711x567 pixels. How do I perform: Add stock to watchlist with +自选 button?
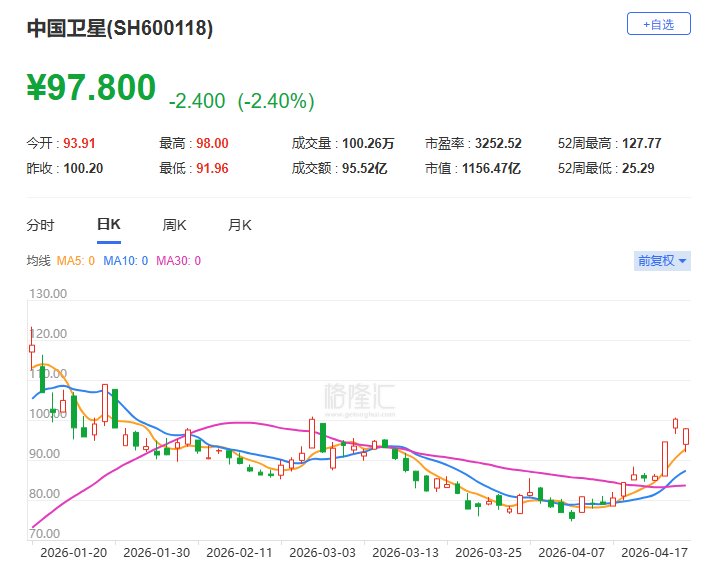[658, 24]
